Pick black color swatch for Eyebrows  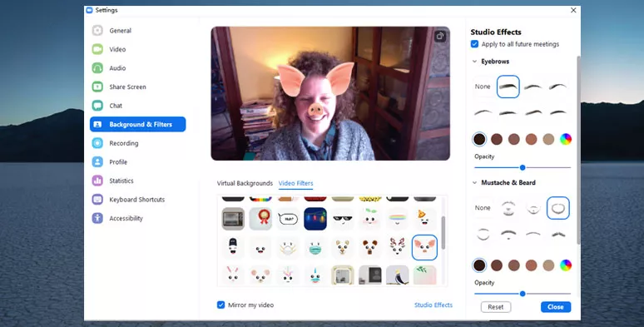tap(479, 139)
